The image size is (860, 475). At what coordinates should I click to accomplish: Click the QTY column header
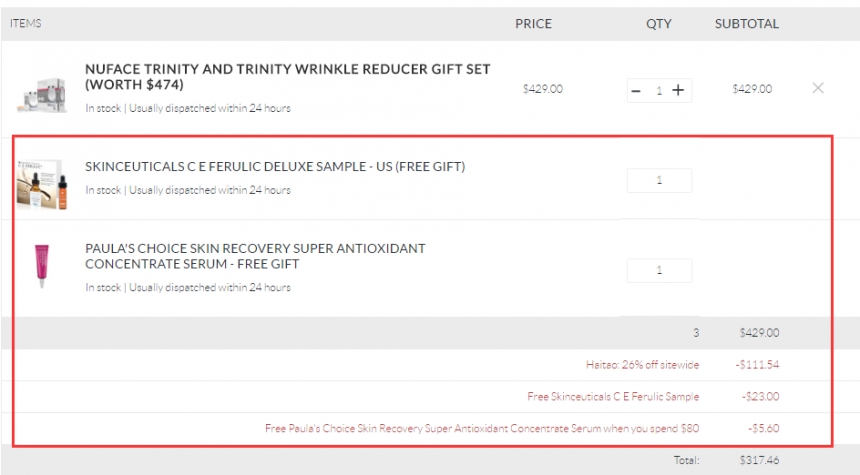[x=659, y=24]
